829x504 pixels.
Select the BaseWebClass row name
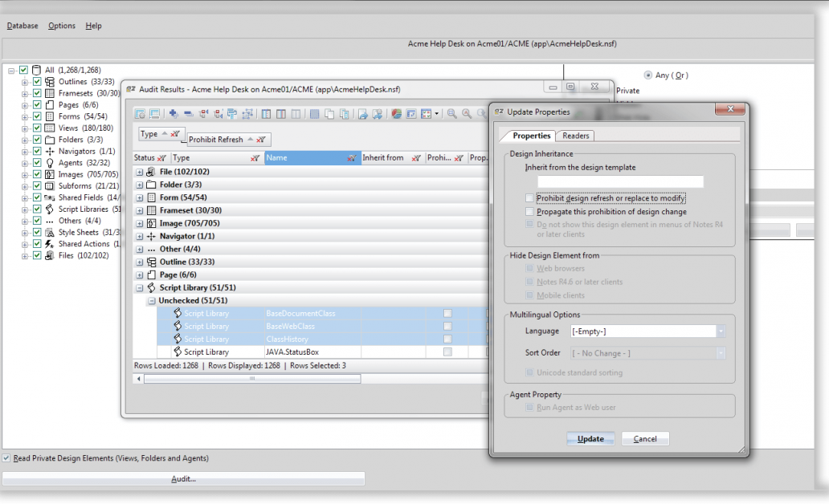[x=290, y=327]
